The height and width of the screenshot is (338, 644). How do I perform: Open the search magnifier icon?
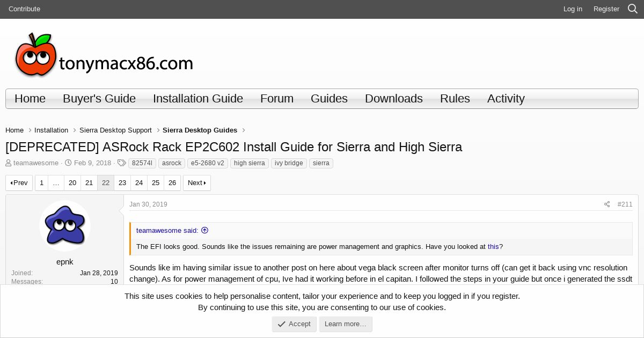(633, 9)
